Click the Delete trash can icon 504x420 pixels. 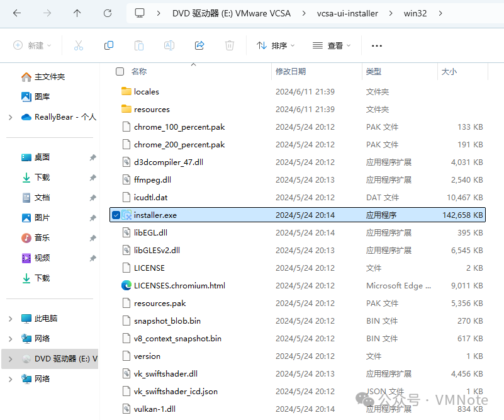coord(230,45)
